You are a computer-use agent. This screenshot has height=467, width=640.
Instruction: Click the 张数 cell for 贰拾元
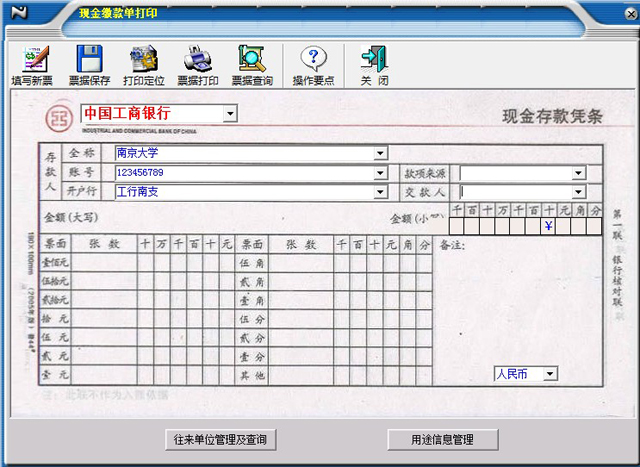pos(104,300)
